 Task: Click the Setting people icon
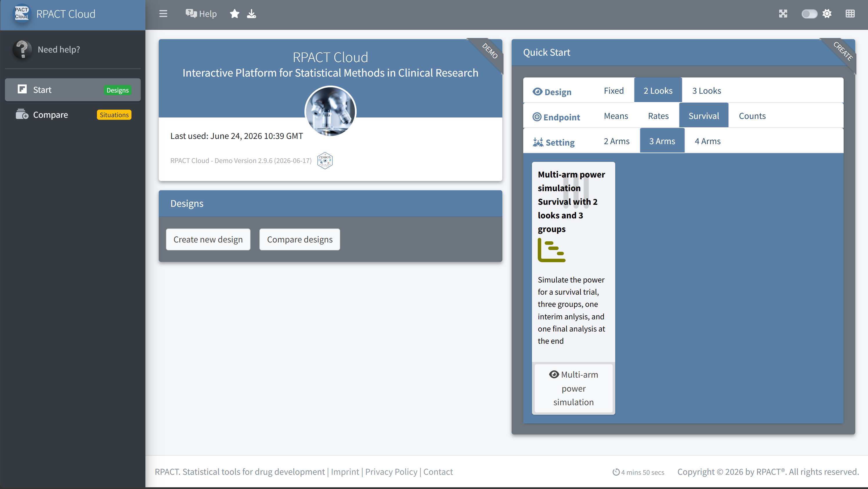(x=538, y=142)
